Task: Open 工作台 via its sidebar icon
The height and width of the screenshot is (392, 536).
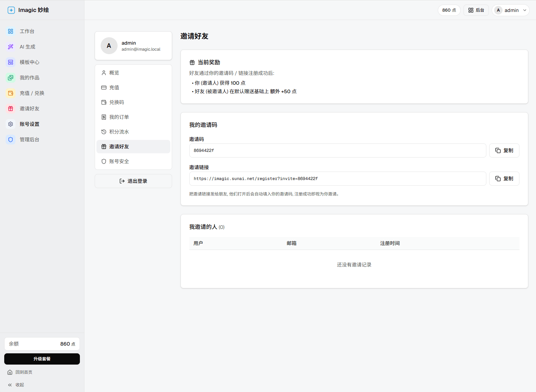Action: tap(11, 31)
